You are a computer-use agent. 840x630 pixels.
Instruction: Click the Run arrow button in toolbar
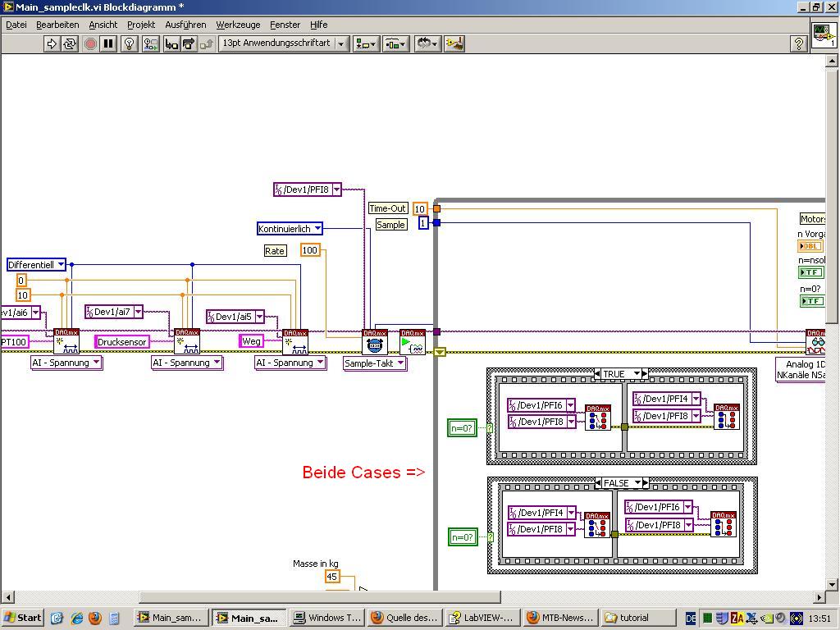click(52, 43)
